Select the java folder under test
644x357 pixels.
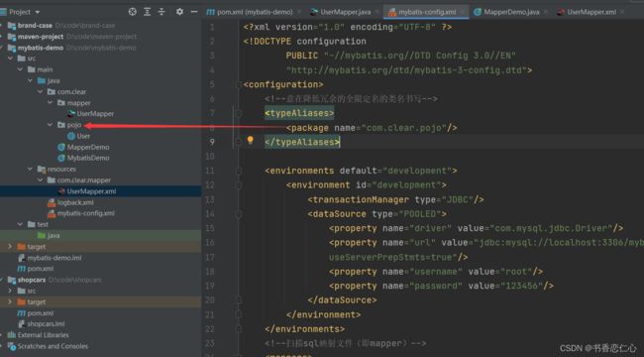click(54, 235)
